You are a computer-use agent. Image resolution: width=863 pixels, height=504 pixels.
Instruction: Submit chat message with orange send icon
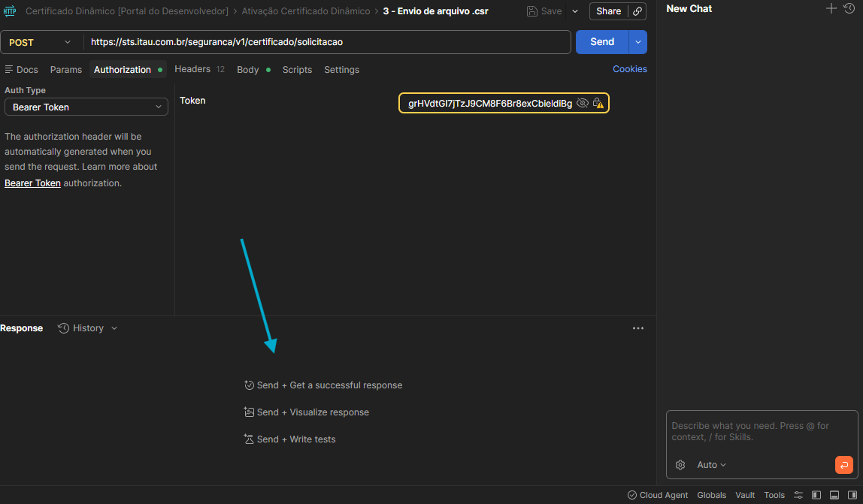(x=843, y=465)
